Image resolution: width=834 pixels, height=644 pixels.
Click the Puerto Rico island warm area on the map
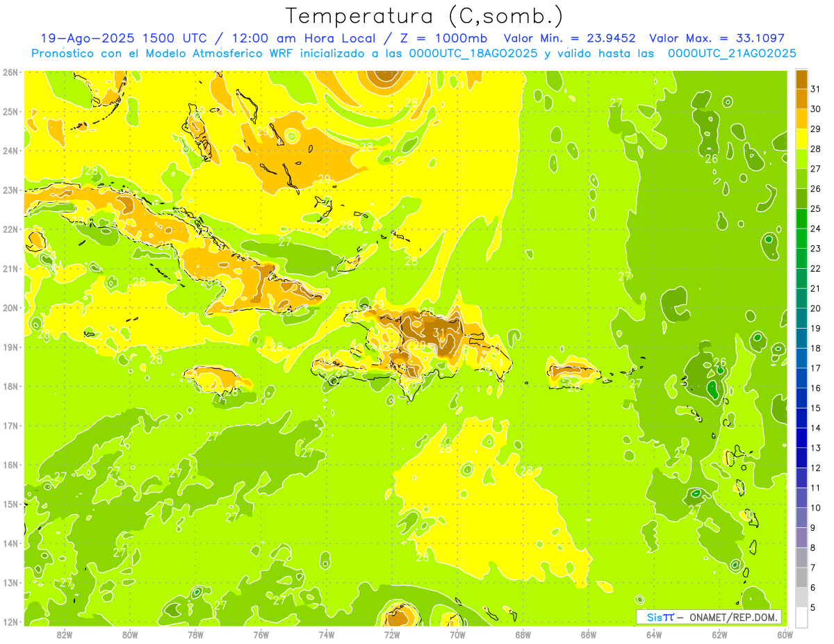click(x=573, y=373)
